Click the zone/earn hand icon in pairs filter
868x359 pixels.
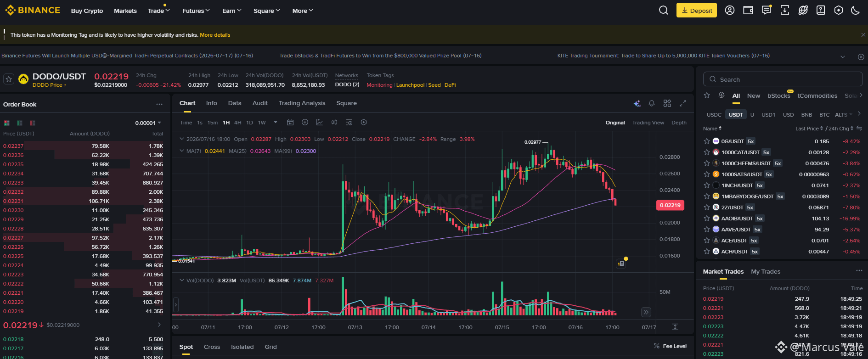coord(721,95)
